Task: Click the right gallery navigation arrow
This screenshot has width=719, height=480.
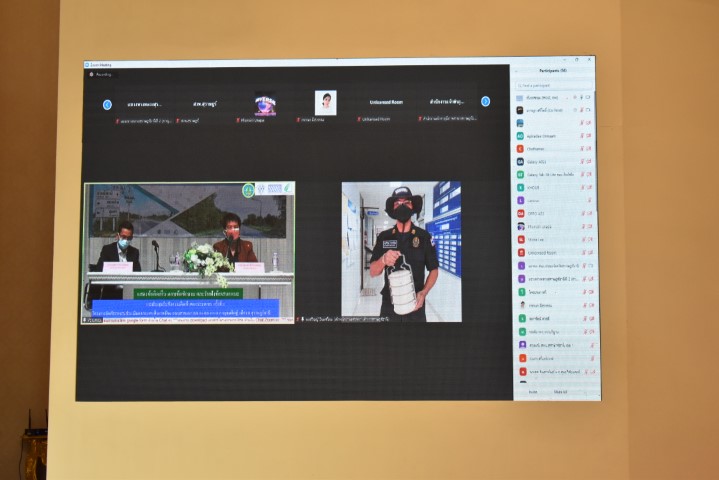Action: tap(486, 101)
